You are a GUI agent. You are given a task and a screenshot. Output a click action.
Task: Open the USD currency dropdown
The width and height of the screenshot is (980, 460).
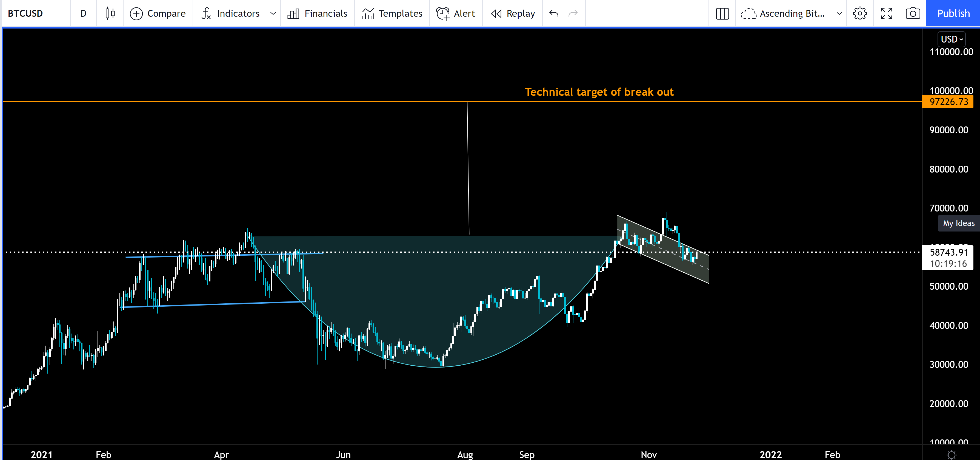(x=951, y=39)
